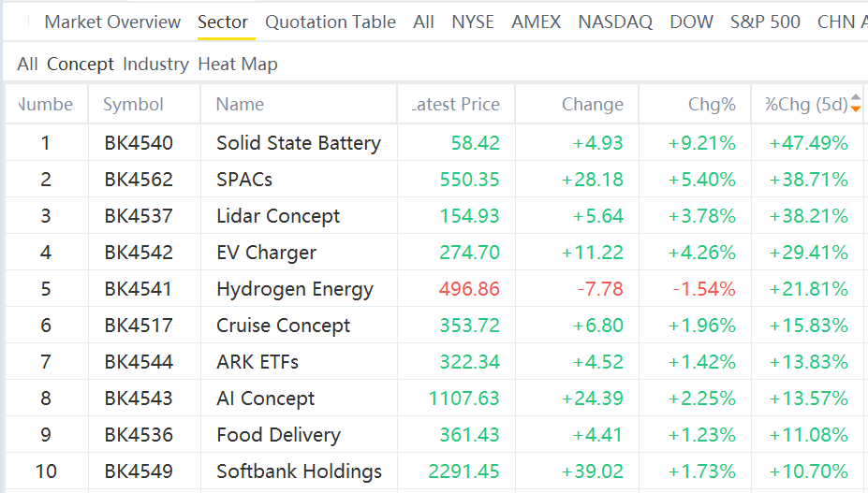Choose the All sector filter
The height and width of the screenshot is (493, 868).
coord(27,65)
